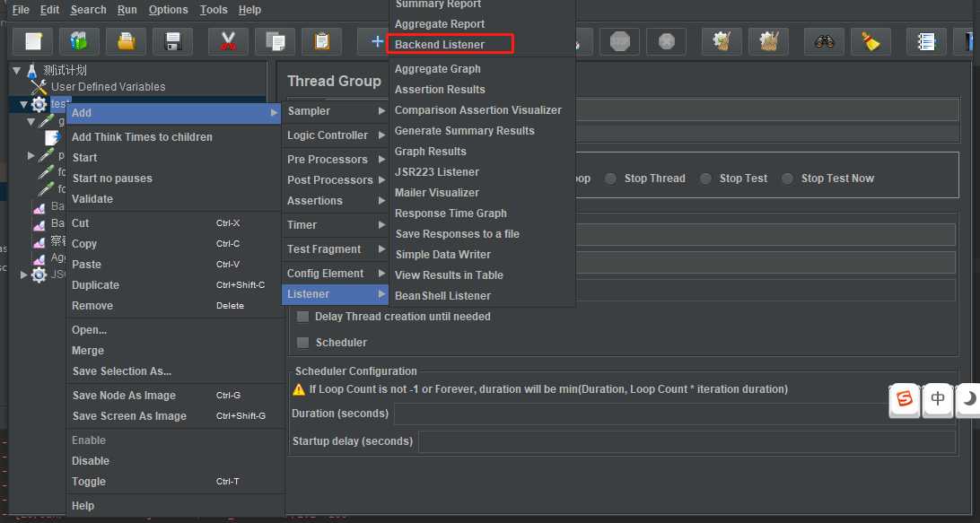
Task: Open the Assertions submenu
Action: pos(335,201)
